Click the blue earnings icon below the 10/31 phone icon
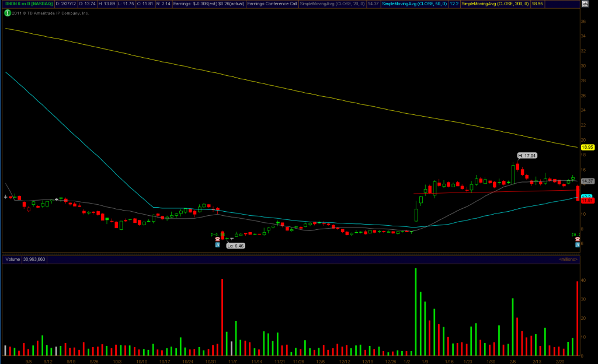The width and height of the screenshot is (598, 364). (217, 245)
